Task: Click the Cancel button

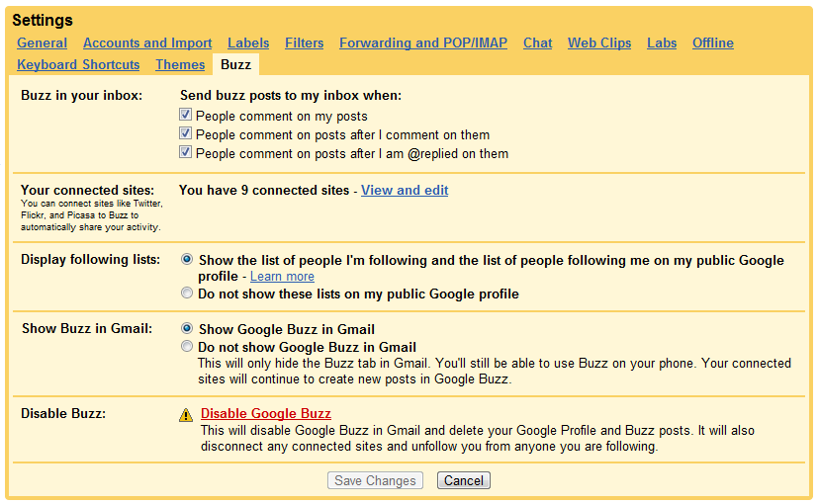Action: click(x=464, y=480)
